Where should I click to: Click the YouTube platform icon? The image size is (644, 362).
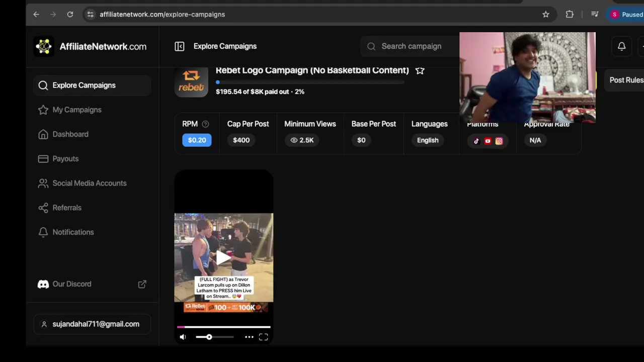pos(488,141)
